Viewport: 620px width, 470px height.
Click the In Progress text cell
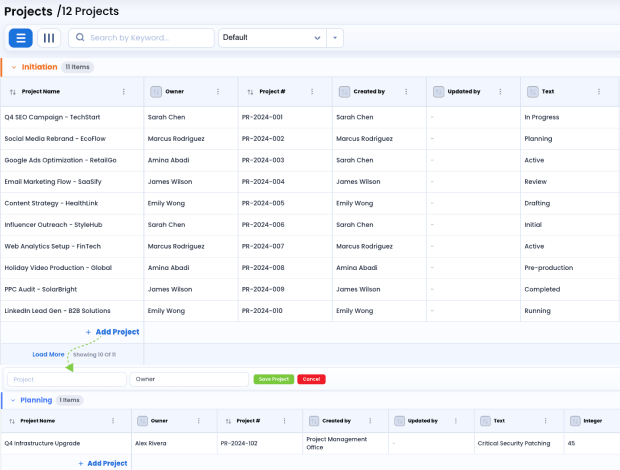[542, 117]
